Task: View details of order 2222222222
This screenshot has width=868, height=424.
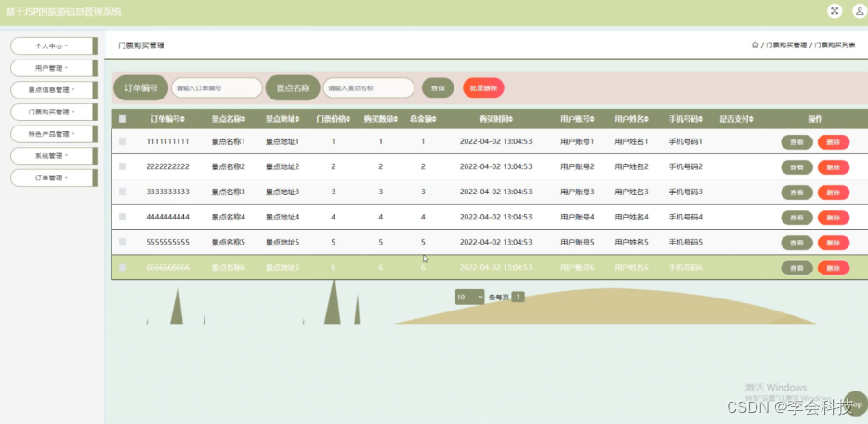Action: coord(796,167)
